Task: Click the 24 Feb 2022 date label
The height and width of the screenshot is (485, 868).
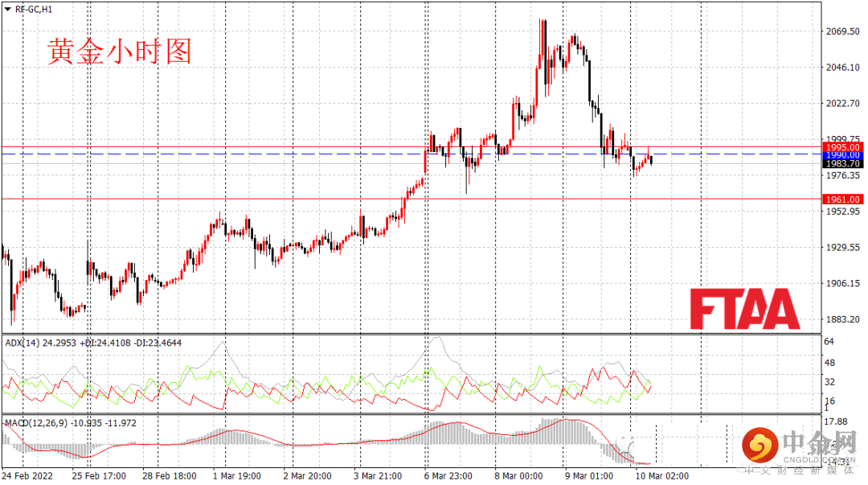Action: pyautogui.click(x=27, y=475)
